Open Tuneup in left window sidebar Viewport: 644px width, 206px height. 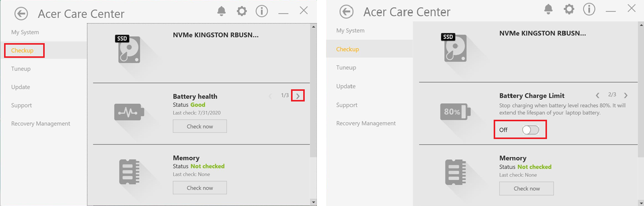pyautogui.click(x=21, y=68)
